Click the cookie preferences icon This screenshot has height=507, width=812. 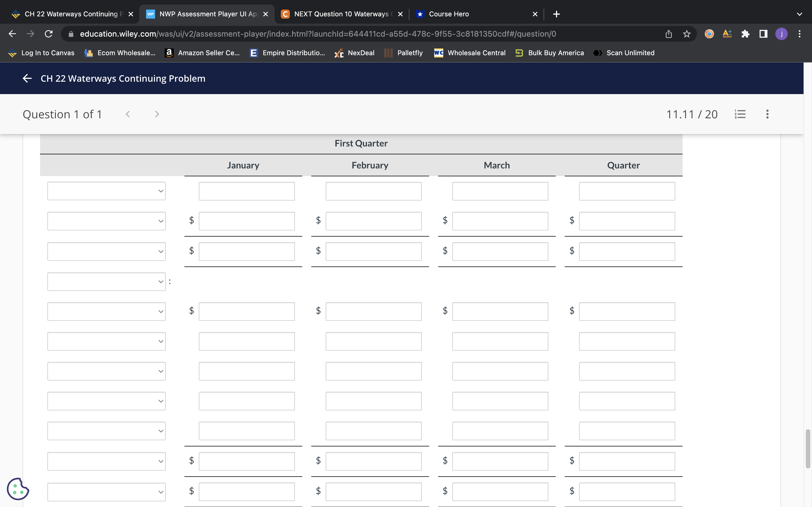[18, 489]
